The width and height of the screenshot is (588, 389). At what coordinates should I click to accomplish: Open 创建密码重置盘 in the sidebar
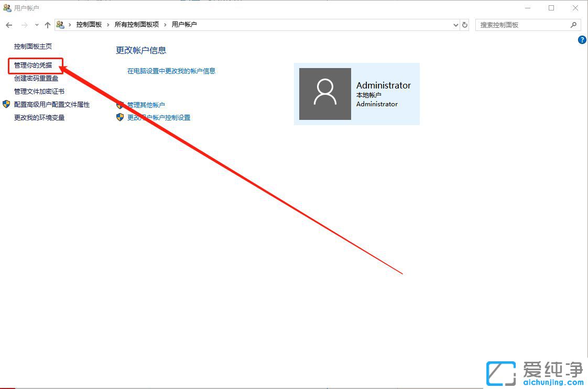36,78
